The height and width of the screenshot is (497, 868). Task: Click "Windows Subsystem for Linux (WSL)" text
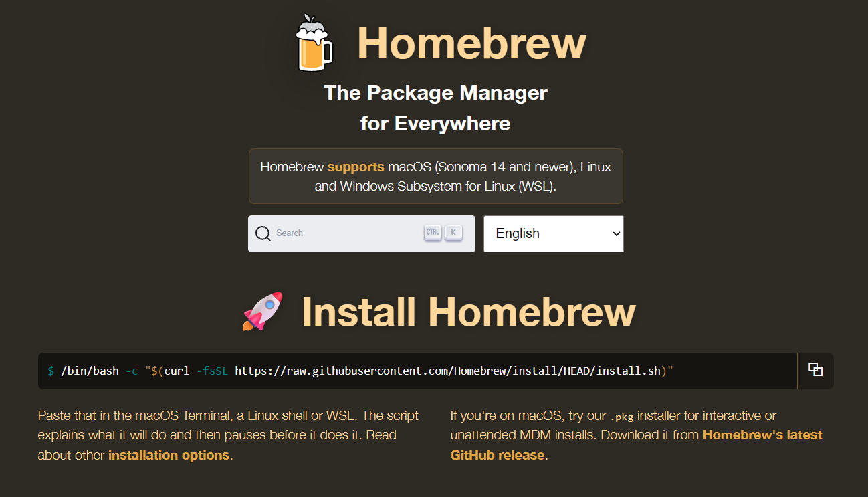tap(448, 187)
